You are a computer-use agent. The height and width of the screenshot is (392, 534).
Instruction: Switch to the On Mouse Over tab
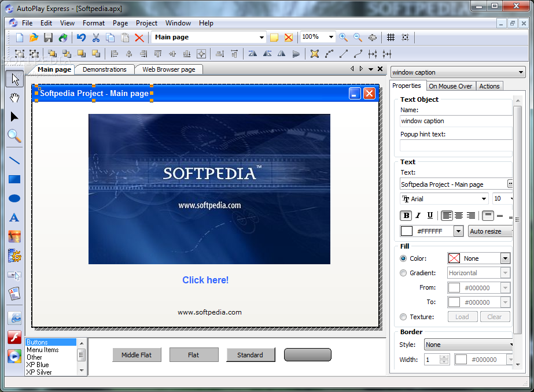coord(450,86)
